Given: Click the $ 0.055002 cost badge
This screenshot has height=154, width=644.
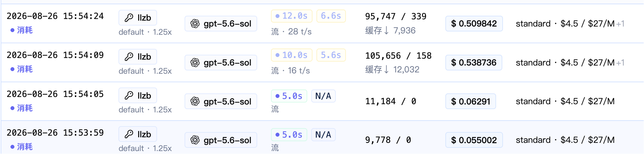Looking at the screenshot, I should (x=474, y=140).
